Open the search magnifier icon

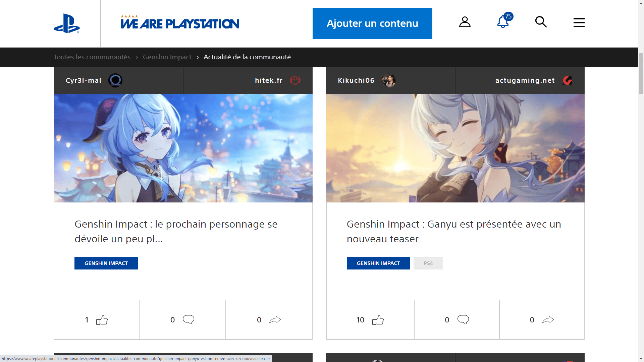(x=541, y=22)
